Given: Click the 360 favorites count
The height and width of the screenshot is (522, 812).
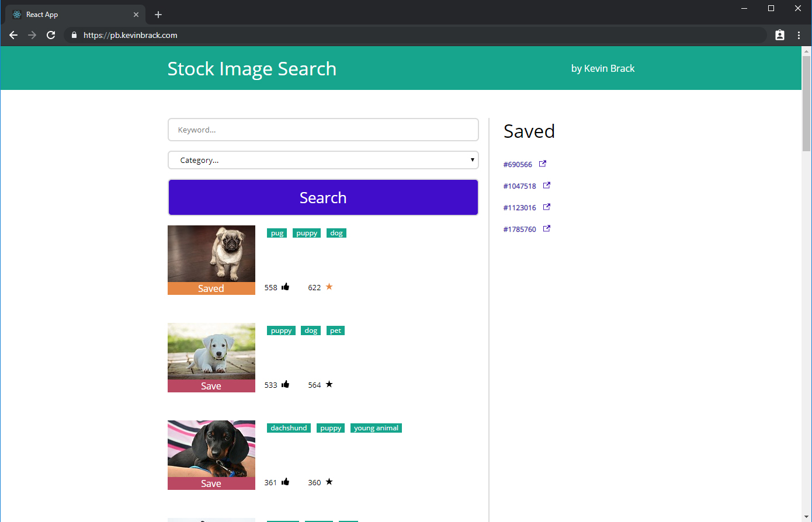Looking at the screenshot, I should [x=314, y=482].
